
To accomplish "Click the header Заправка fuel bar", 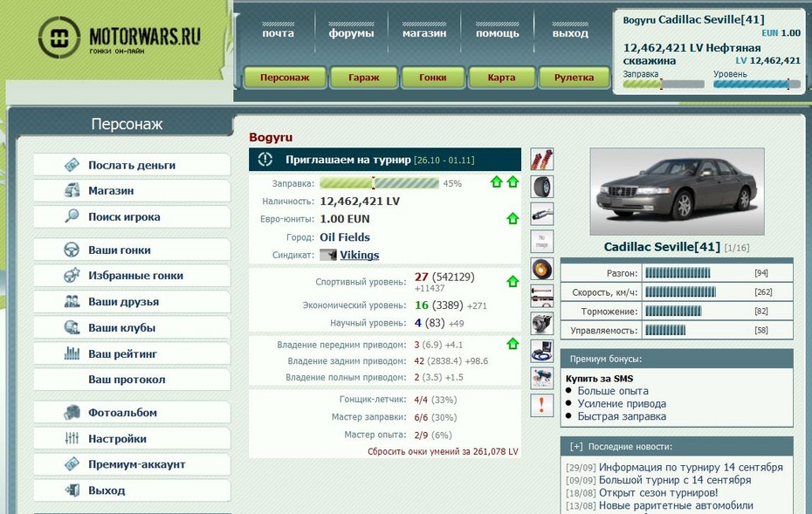I will (664, 84).
